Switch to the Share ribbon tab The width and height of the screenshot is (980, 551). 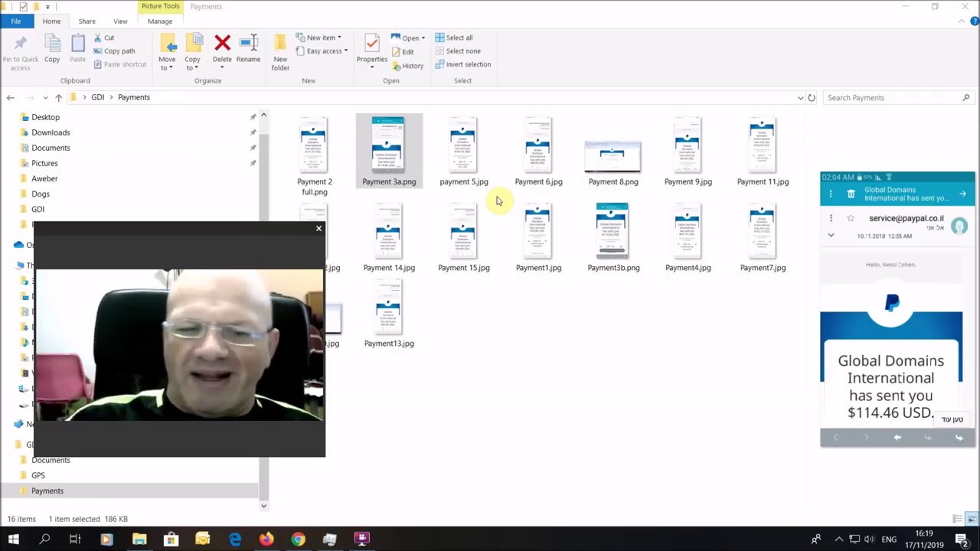pos(87,21)
